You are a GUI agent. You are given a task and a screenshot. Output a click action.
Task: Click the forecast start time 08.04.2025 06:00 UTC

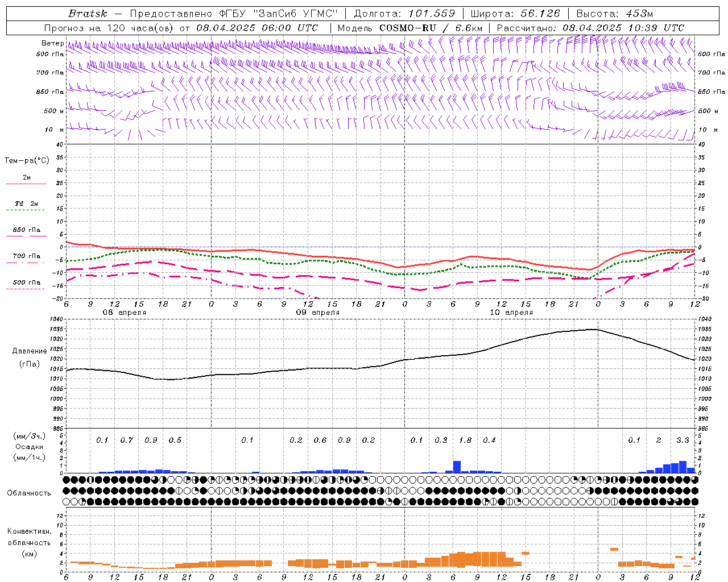(258, 28)
